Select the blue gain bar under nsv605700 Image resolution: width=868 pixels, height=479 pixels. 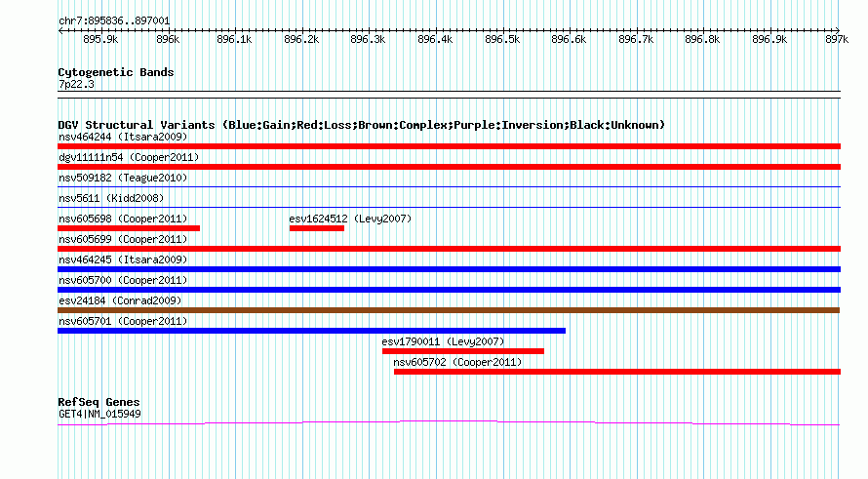[x=449, y=290]
